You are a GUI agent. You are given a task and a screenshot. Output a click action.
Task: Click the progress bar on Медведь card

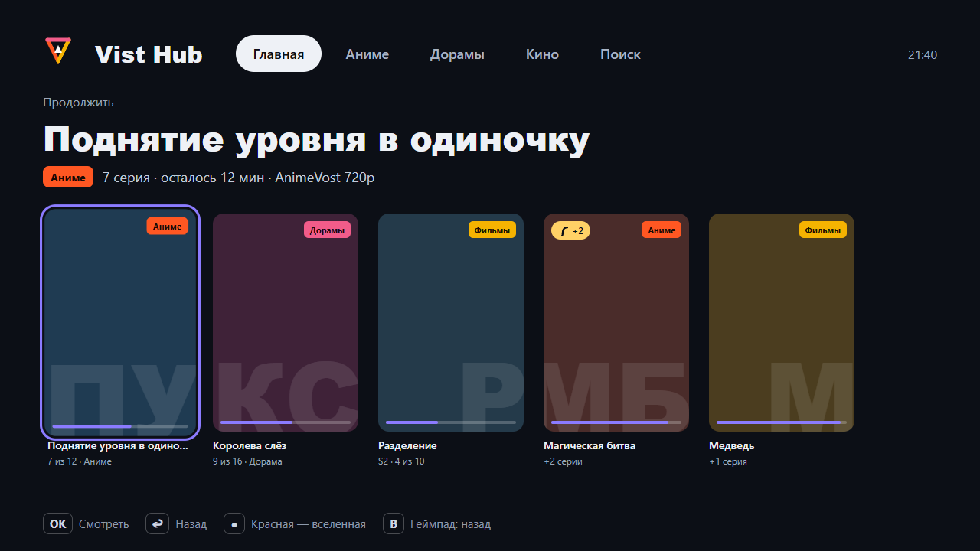(x=782, y=422)
